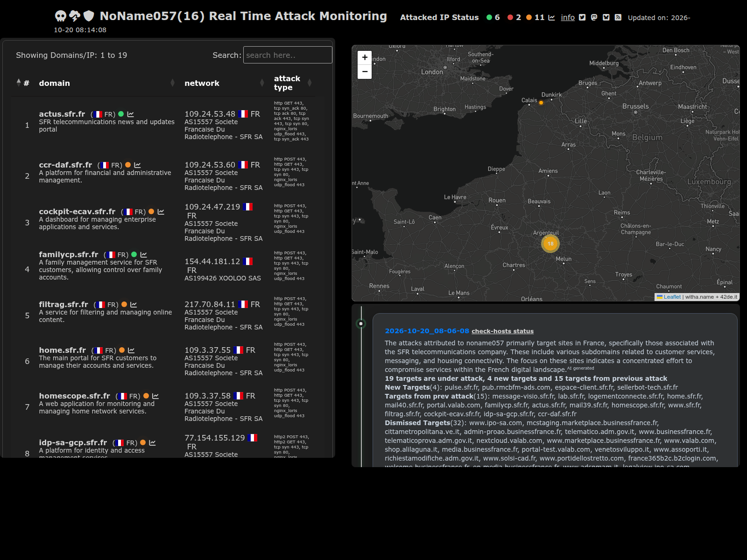The height and width of the screenshot is (560, 747).
Task: Open the chart icon beside actus.sfr.fr
Action: [x=131, y=114]
